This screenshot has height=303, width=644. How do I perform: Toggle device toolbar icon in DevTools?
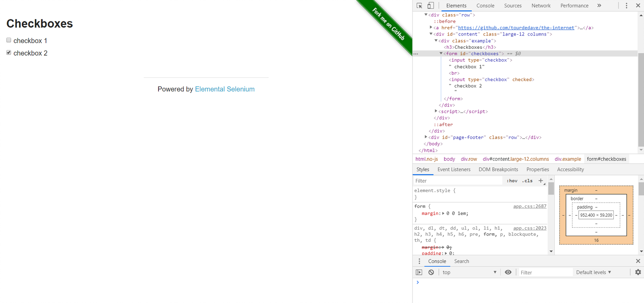(x=431, y=6)
